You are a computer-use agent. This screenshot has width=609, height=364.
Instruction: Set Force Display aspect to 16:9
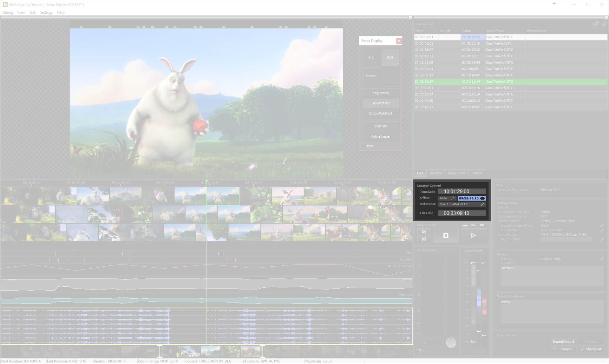390,57
